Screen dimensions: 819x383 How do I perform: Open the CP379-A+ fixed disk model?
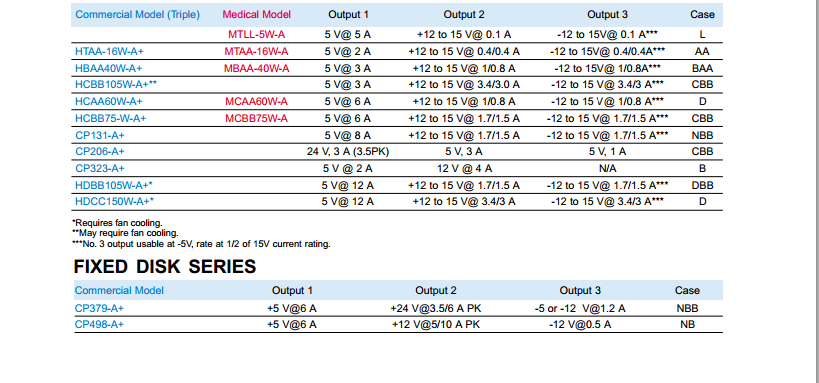coord(99,308)
